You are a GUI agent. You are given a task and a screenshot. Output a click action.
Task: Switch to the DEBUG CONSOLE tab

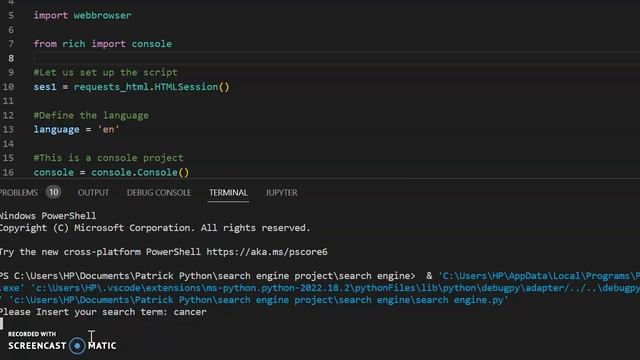[159, 193]
